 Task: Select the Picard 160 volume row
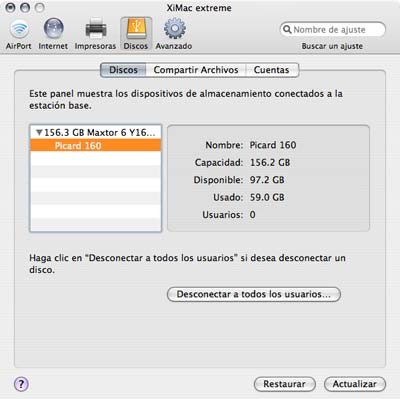[95, 146]
